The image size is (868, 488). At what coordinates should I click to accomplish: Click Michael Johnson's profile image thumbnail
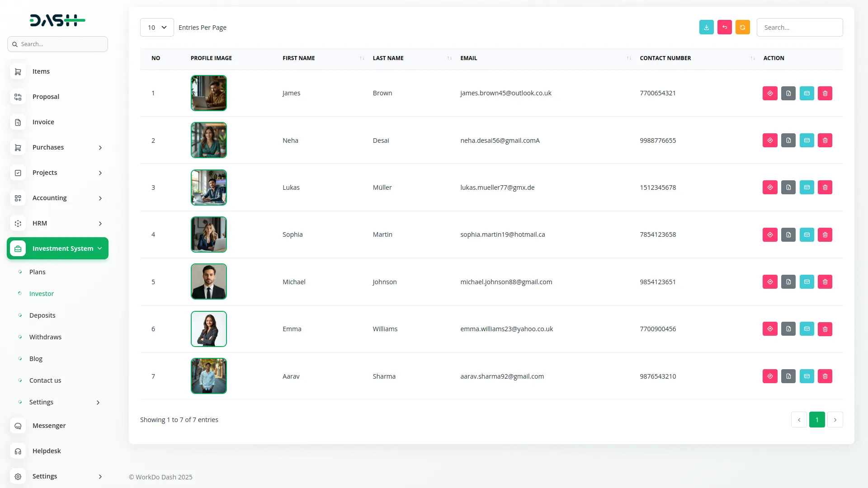pyautogui.click(x=208, y=282)
